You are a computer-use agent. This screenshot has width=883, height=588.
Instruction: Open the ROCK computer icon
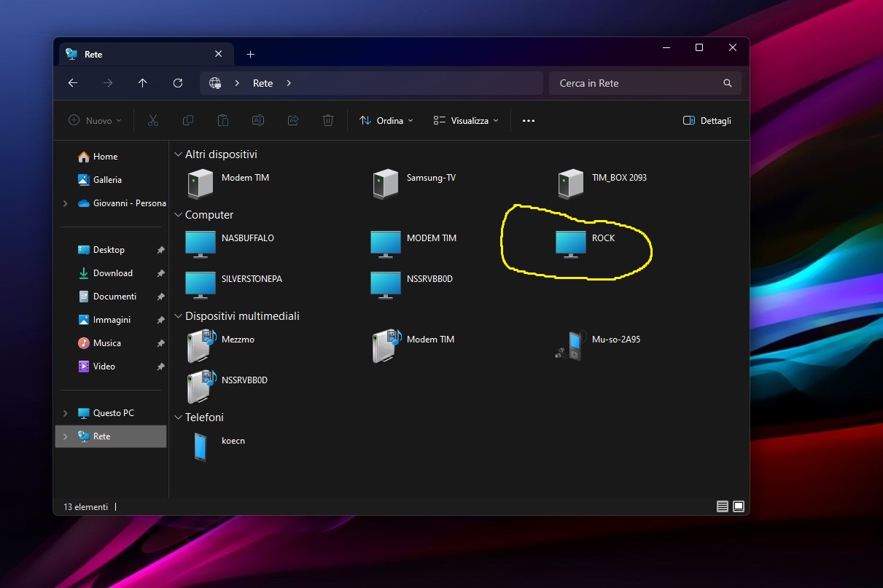click(571, 244)
